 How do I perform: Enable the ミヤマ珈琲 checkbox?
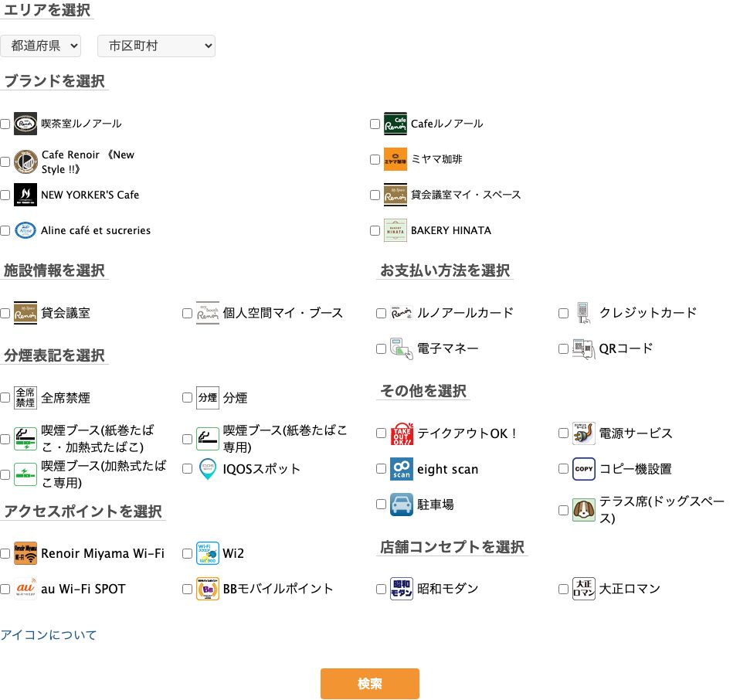(x=375, y=159)
